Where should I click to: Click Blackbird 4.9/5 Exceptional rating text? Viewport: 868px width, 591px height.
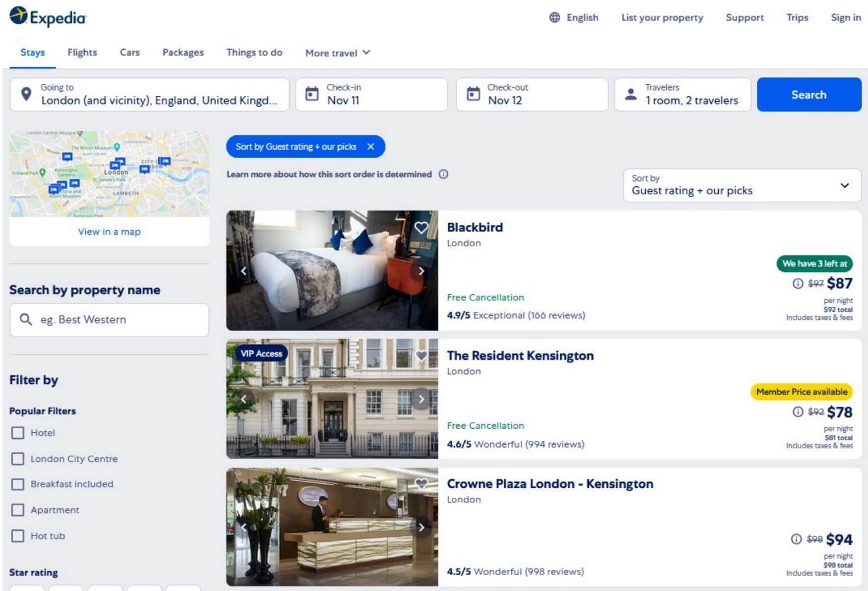(x=516, y=315)
